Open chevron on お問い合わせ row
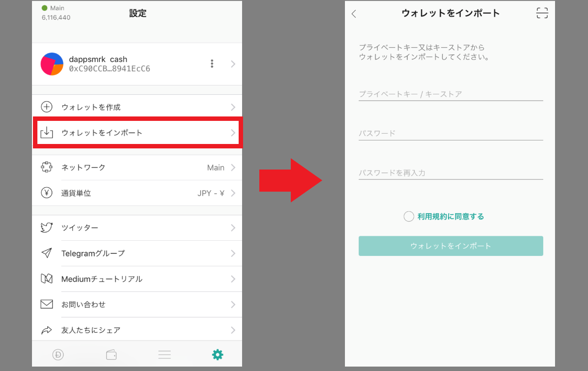 tap(233, 304)
